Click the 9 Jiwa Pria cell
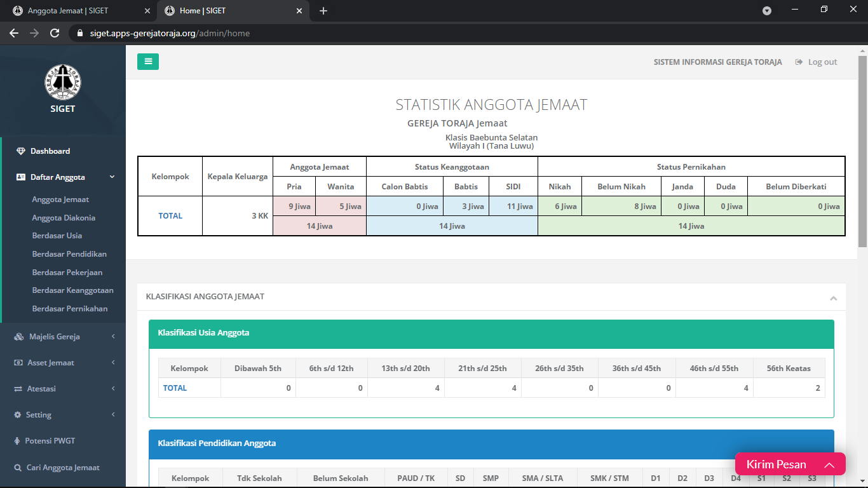 (x=294, y=206)
